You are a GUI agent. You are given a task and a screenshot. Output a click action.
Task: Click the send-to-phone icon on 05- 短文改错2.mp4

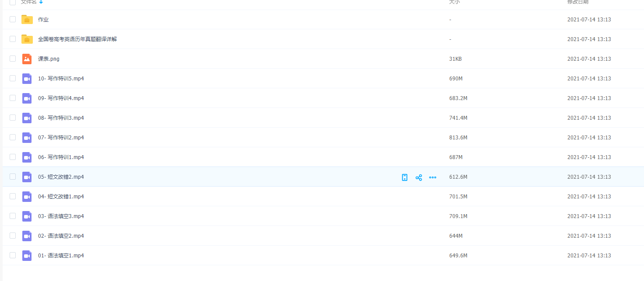[405, 177]
